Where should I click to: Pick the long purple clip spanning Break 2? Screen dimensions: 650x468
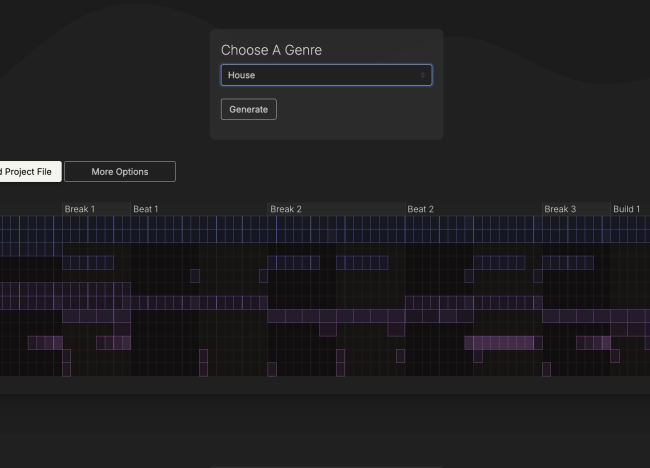(336, 316)
